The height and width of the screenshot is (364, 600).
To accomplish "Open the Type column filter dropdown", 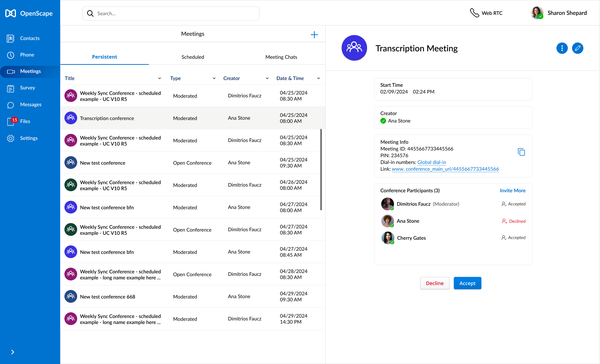I will pyautogui.click(x=214, y=78).
